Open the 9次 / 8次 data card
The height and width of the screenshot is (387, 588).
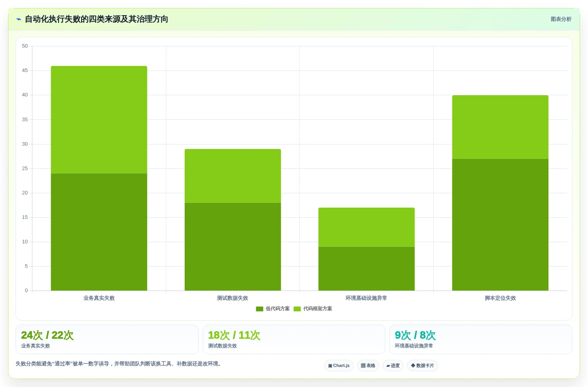tap(481, 339)
